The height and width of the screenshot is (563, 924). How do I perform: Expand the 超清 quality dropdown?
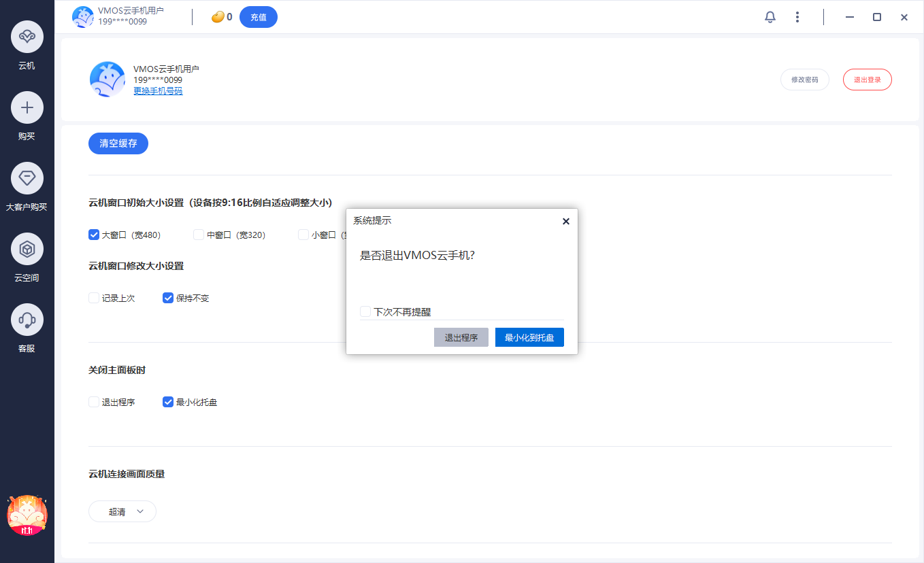[x=122, y=511]
